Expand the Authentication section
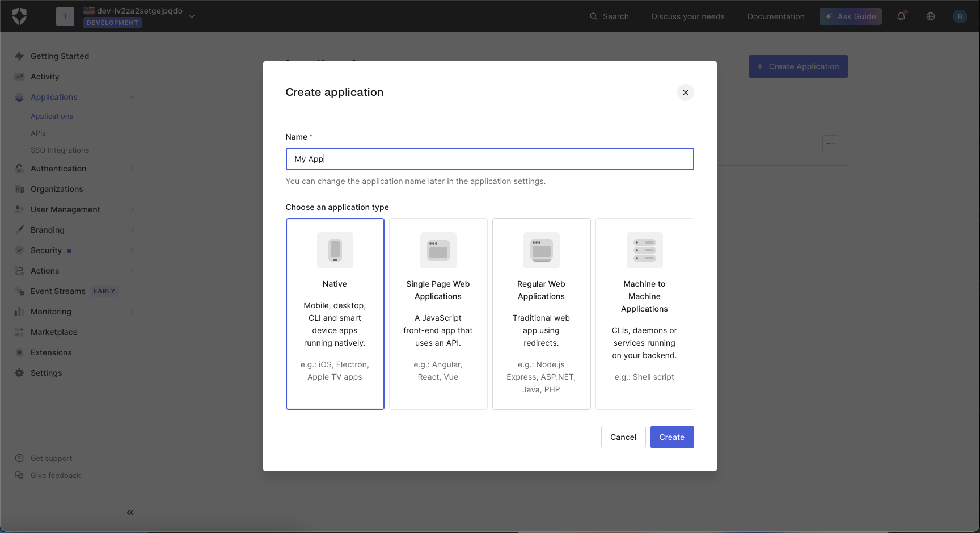This screenshot has height=533, width=980. (132, 169)
